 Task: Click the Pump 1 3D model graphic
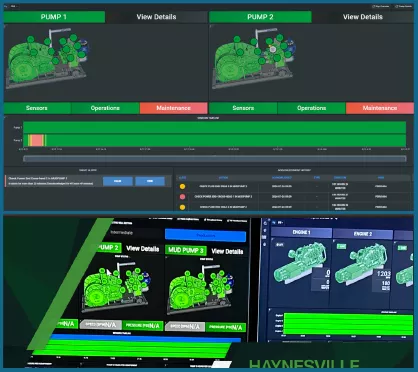(47, 59)
